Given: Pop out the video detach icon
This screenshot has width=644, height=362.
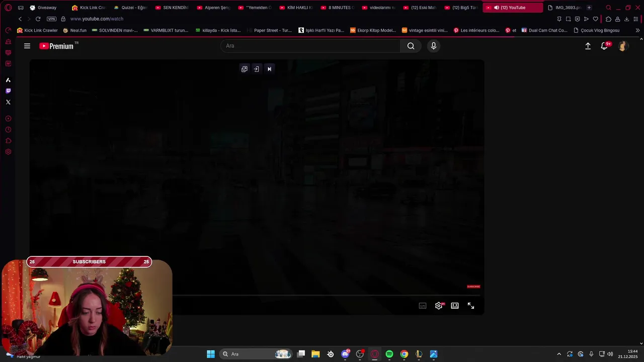Looking at the screenshot, I should pos(245,69).
